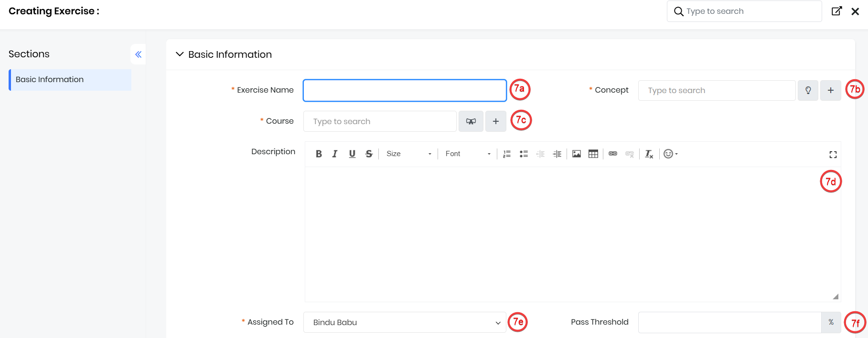Toggle italic formatting in Description editor

coord(335,154)
